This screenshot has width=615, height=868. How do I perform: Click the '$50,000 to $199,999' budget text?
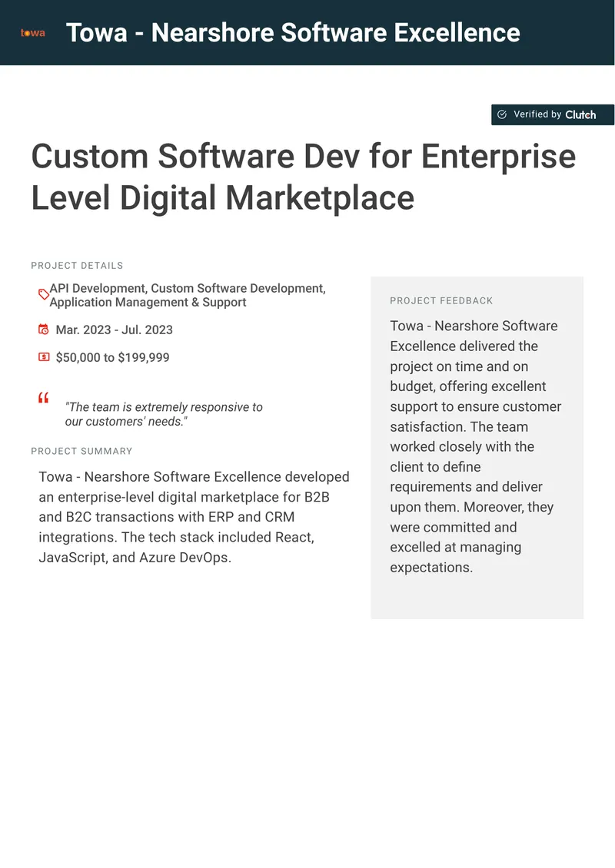[112, 358]
